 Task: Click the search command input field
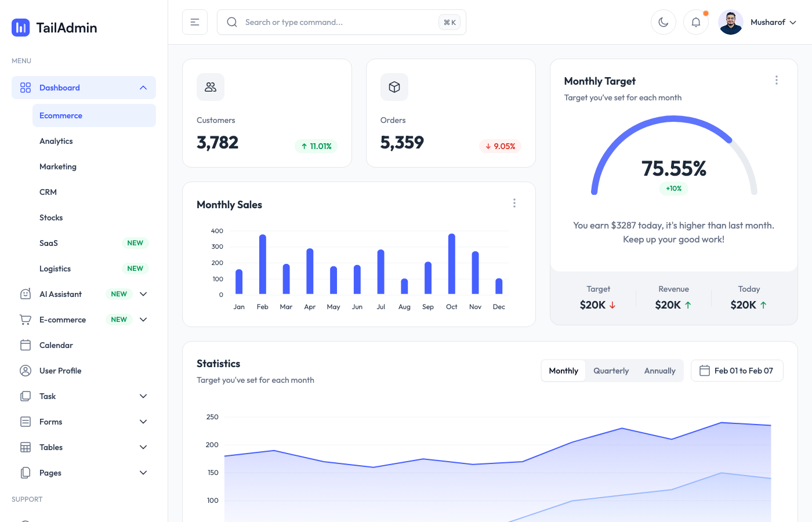pyautogui.click(x=342, y=21)
